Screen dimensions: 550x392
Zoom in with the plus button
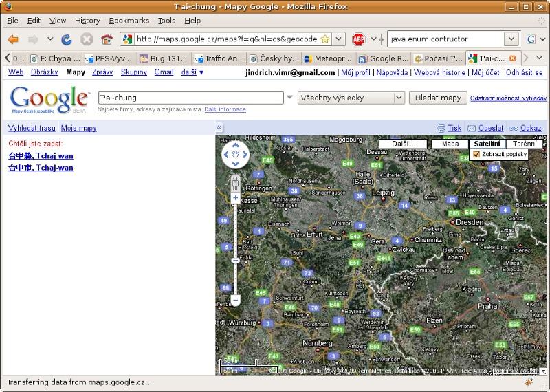point(235,198)
